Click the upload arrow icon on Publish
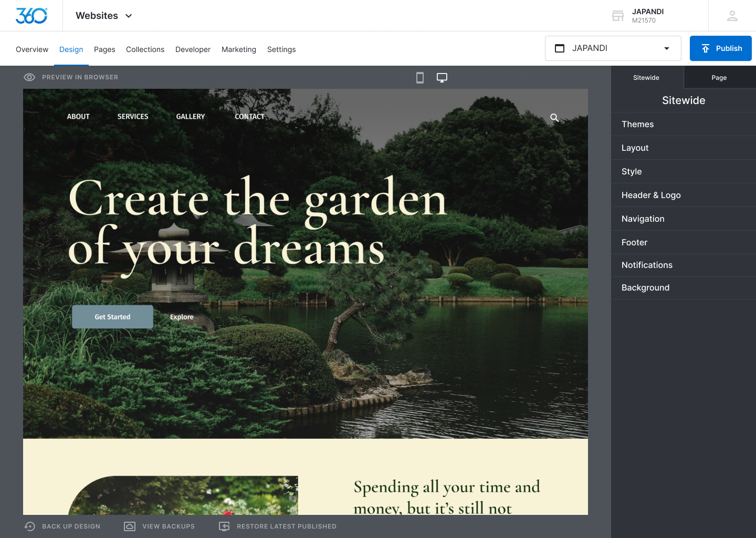Viewport: 756px width, 538px height. [x=706, y=48]
